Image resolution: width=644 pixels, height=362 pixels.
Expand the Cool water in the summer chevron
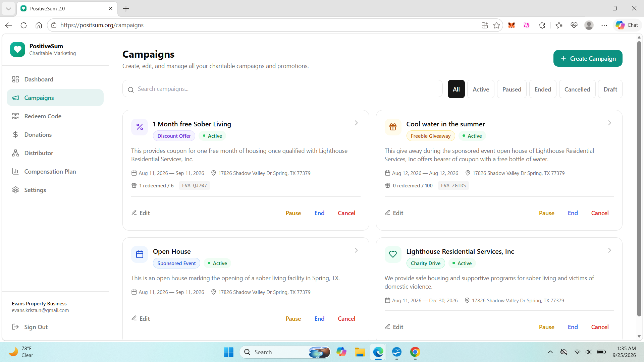point(609,123)
